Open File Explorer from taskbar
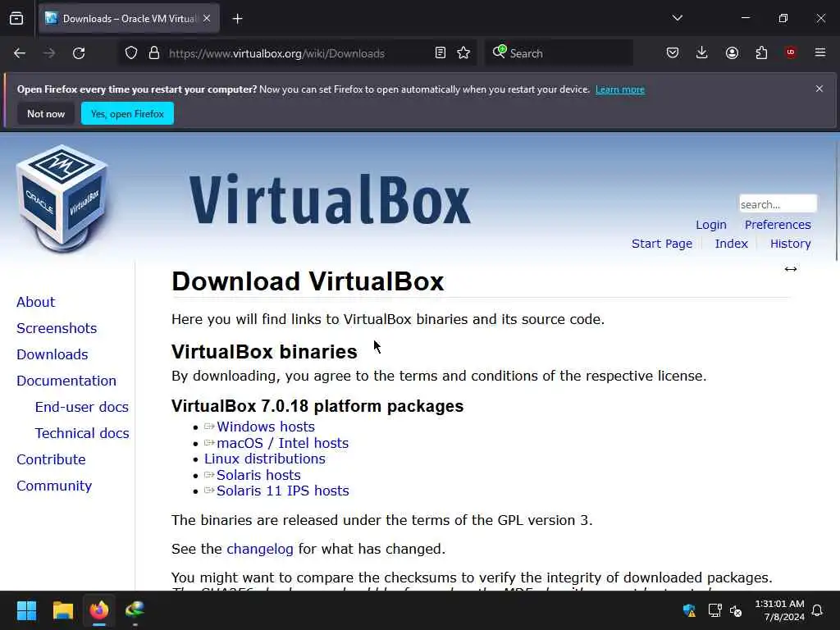This screenshot has height=630, width=840. coord(62,610)
